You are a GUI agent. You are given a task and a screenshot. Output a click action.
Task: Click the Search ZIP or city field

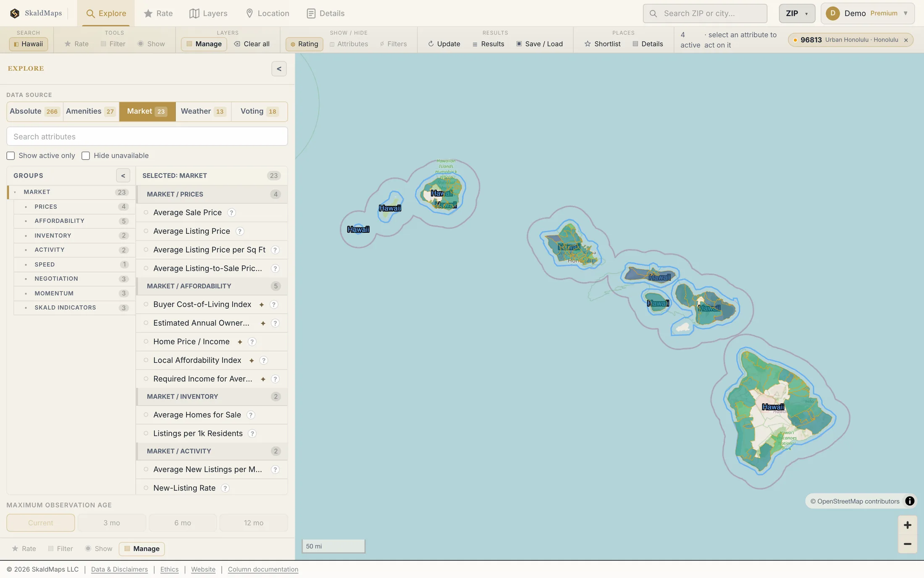(705, 13)
